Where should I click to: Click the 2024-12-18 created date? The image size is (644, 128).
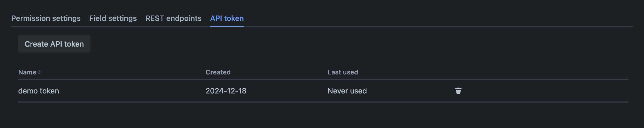[x=226, y=91]
